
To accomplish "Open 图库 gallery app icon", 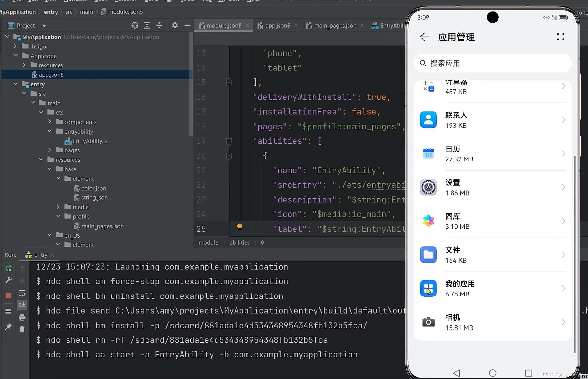I will coord(428,221).
